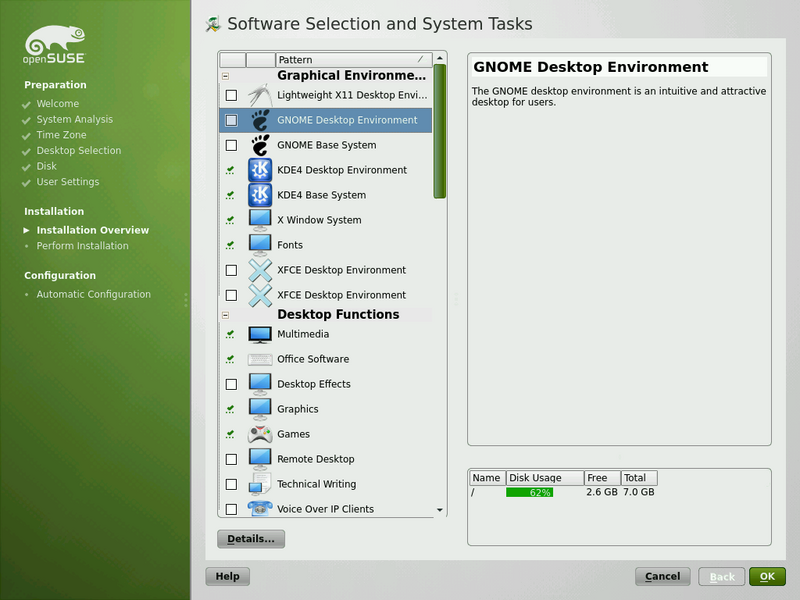Click the Games controller icon
Viewport: 800px width, 600px height.
coord(260,434)
